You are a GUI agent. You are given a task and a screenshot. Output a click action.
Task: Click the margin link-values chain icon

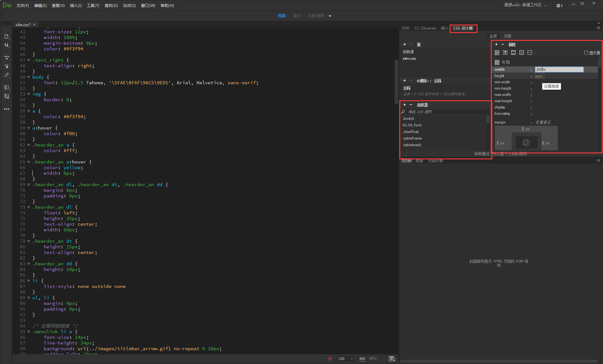pos(526,143)
